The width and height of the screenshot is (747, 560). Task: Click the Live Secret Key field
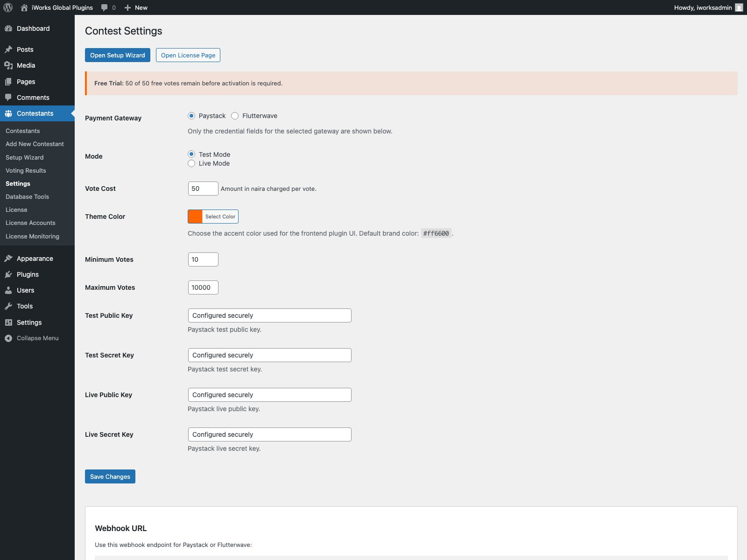coord(270,434)
